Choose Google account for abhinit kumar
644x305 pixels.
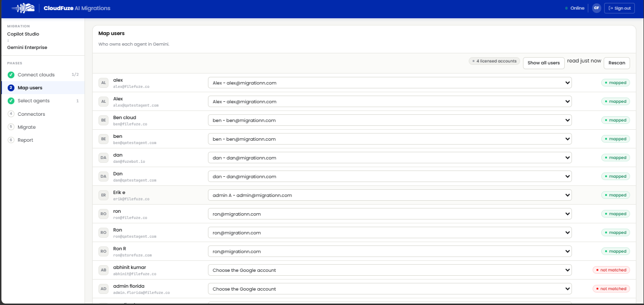[x=390, y=270]
